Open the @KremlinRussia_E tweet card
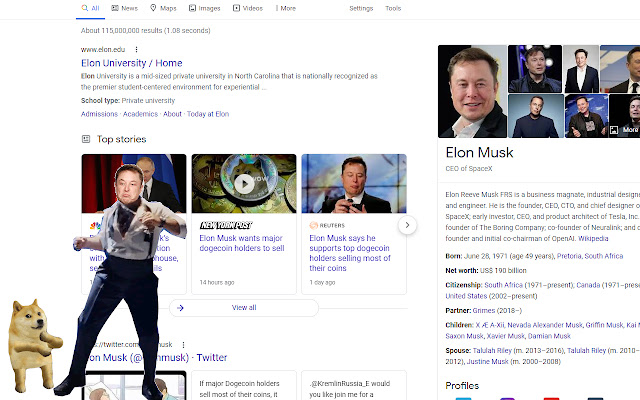This screenshot has width=640, height=400. pyautogui.click(x=354, y=385)
